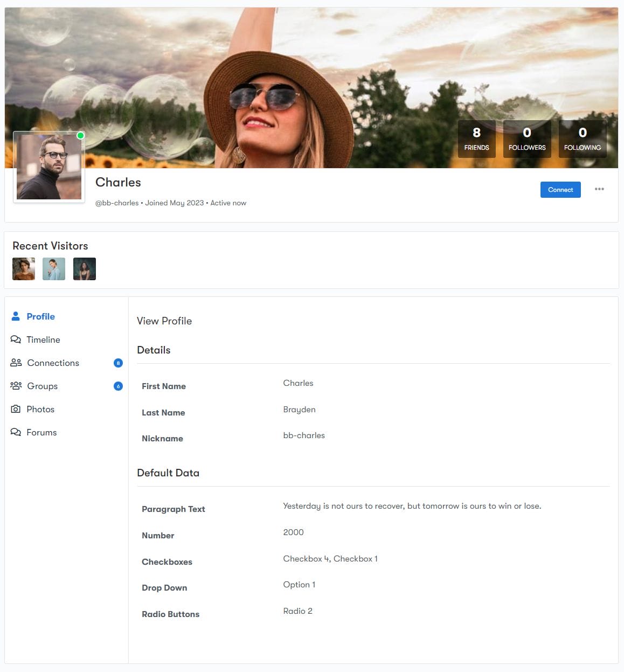
Task: Open the first recent visitor thumbnail
Action: (x=24, y=269)
